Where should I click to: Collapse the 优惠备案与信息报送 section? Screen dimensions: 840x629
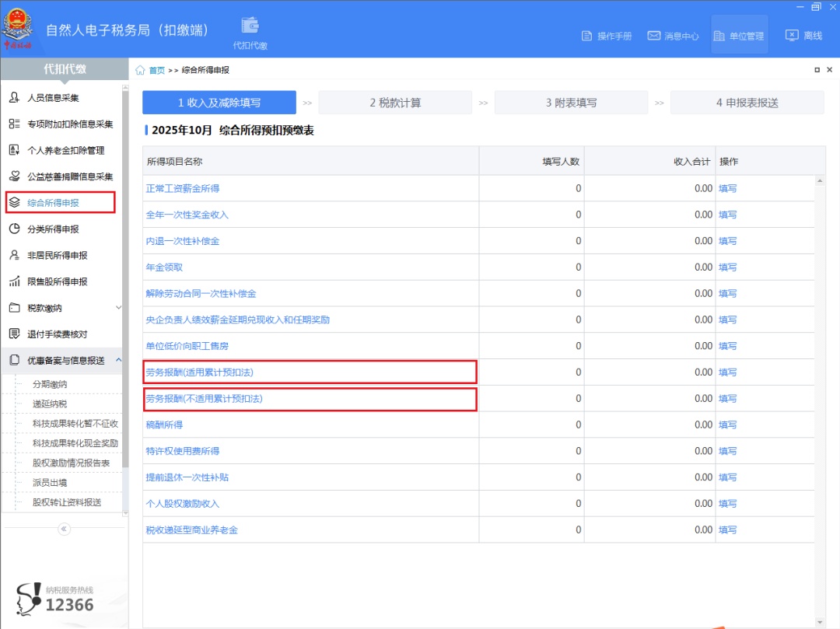(118, 360)
